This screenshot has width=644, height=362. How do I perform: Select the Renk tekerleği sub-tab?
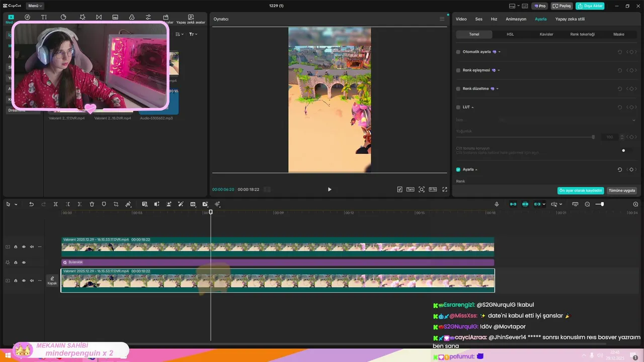(583, 34)
